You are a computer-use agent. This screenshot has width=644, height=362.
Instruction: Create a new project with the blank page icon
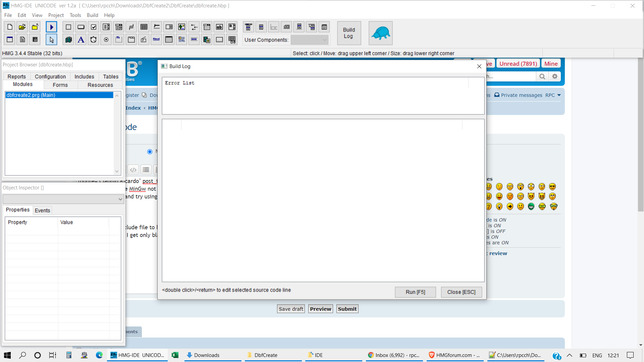coord(9,27)
